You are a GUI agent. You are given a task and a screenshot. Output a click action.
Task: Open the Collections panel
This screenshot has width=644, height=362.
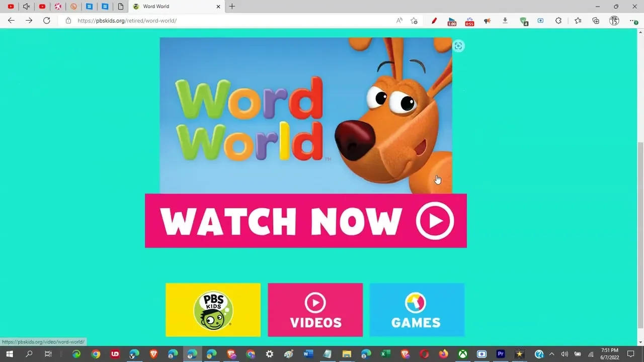click(x=596, y=21)
